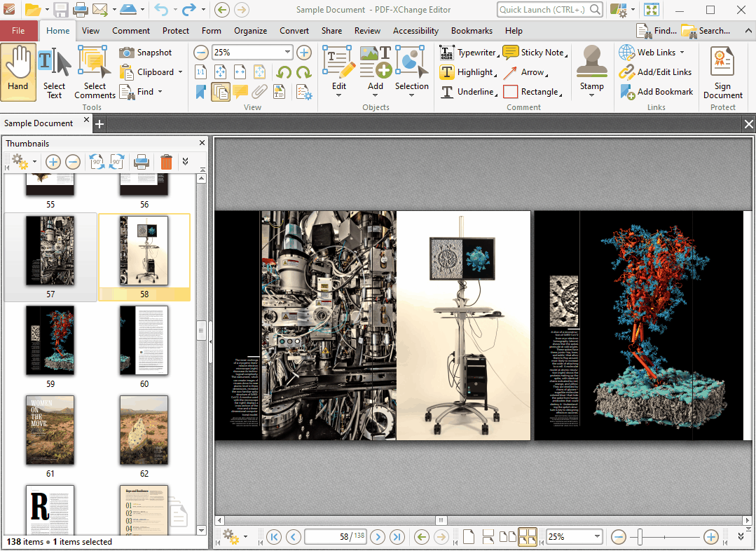
Task: Open the Stamp tool
Action: pyautogui.click(x=591, y=70)
